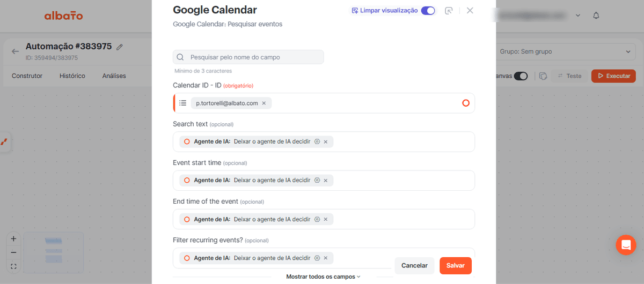This screenshot has height=284, width=644.
Task: Open the support chat bubble
Action: pos(626,245)
